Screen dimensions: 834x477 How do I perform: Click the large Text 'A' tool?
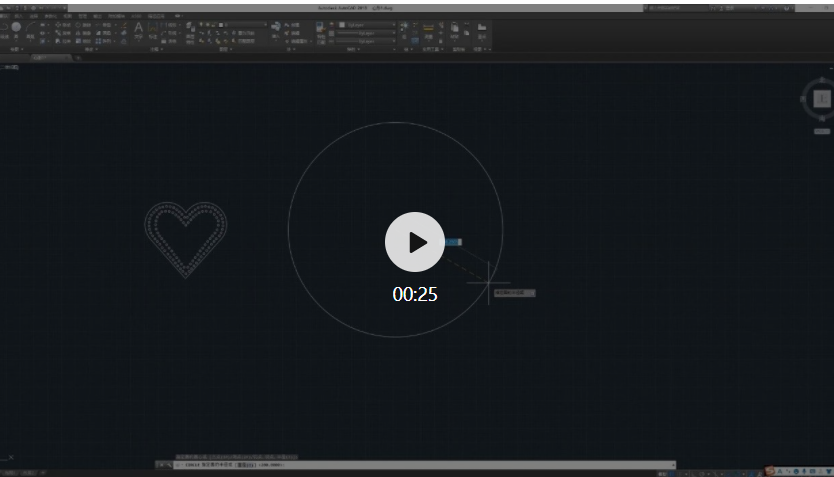(x=138, y=30)
